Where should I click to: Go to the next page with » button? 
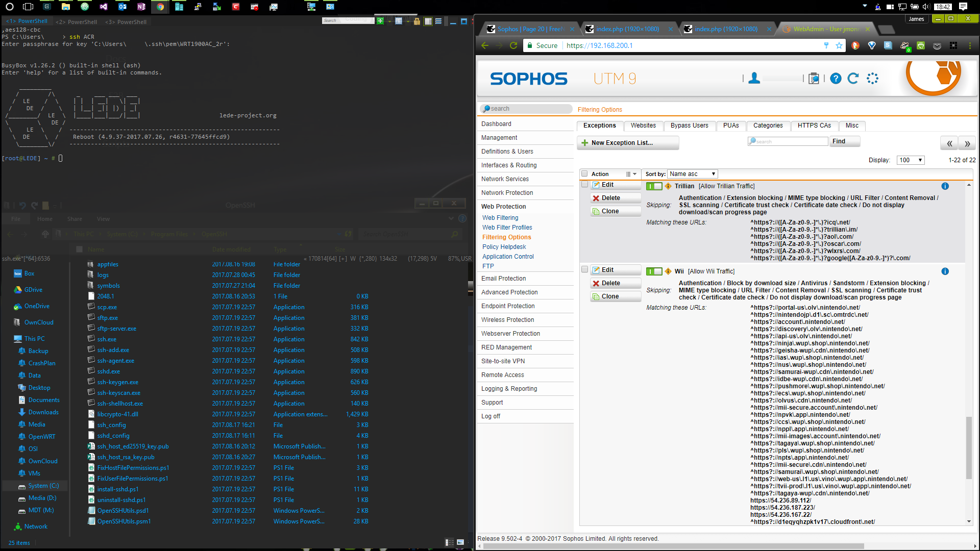967,143
